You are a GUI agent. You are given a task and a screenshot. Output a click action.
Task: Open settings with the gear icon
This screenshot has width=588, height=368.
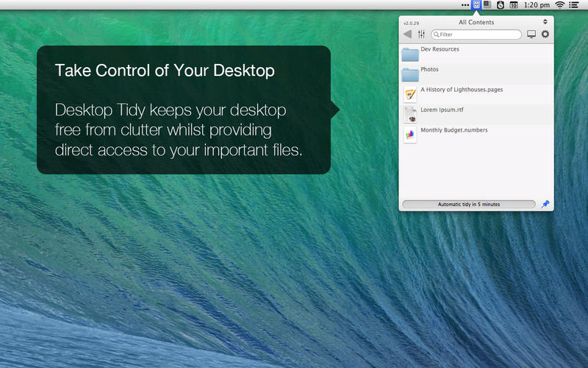(545, 34)
